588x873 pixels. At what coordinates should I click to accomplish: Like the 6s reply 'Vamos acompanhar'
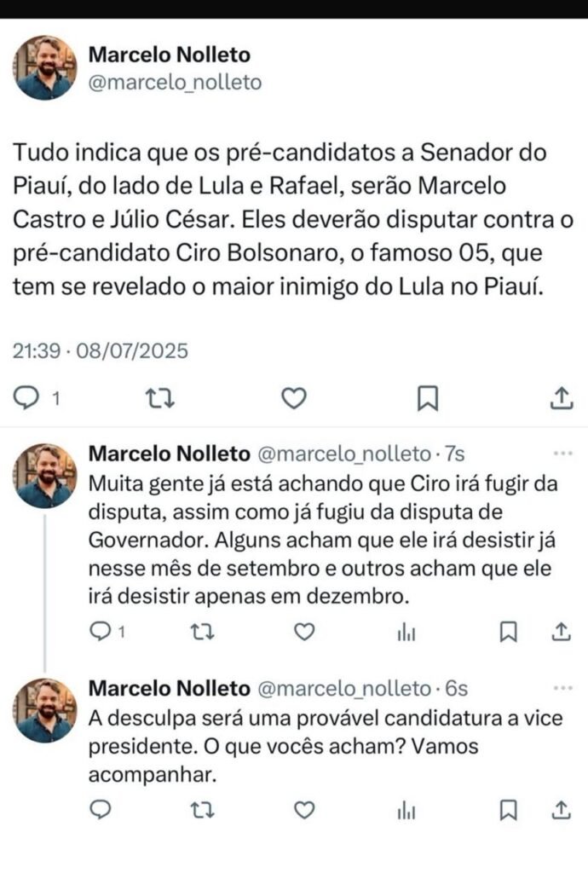304,810
